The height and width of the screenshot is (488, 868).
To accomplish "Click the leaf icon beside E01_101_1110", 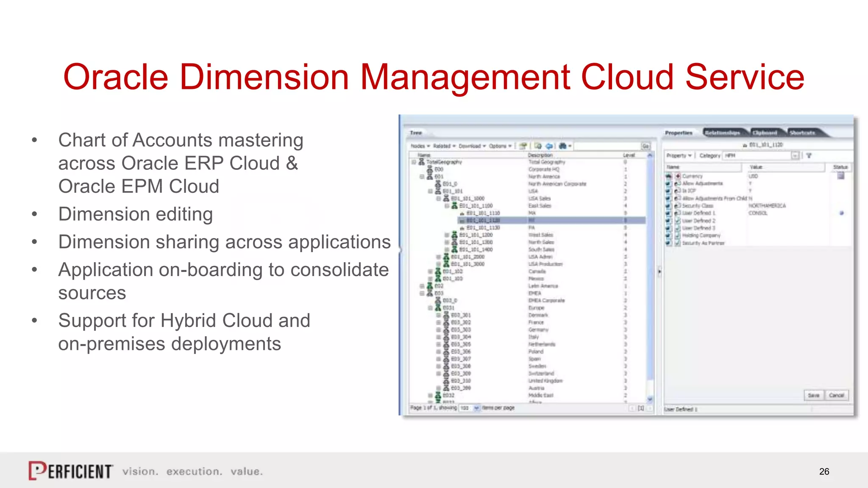I will tap(462, 213).
